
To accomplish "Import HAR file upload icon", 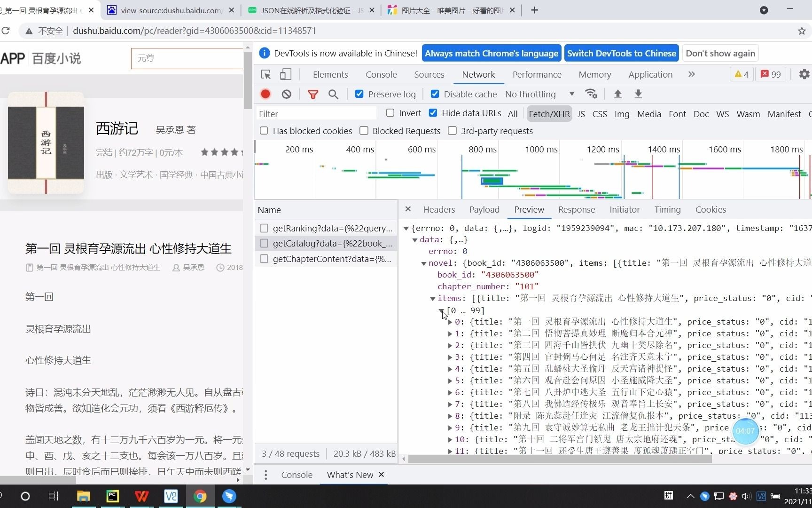I will (x=618, y=94).
